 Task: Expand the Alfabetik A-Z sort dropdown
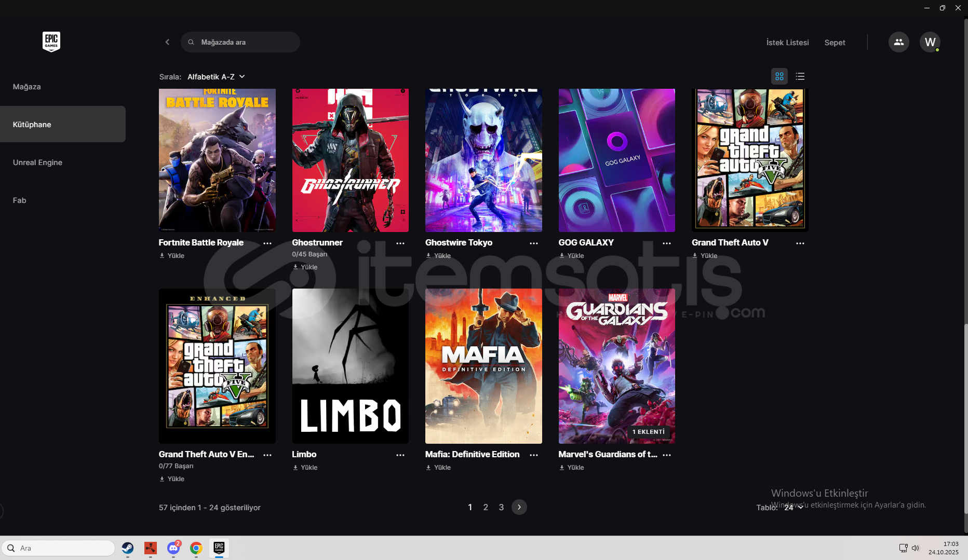(216, 77)
